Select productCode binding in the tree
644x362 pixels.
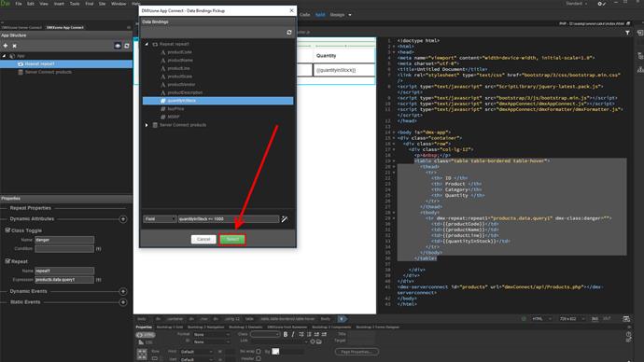[x=179, y=52]
